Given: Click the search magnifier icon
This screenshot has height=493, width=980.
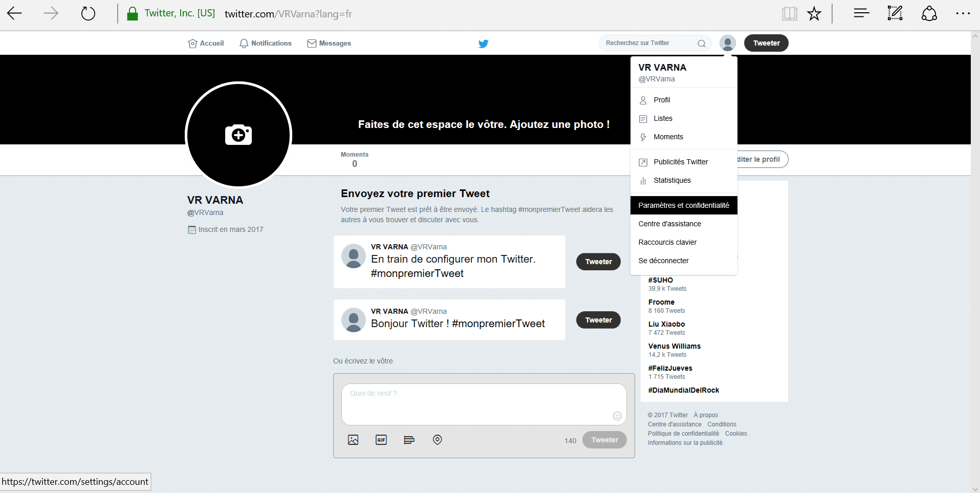Looking at the screenshot, I should pos(702,44).
